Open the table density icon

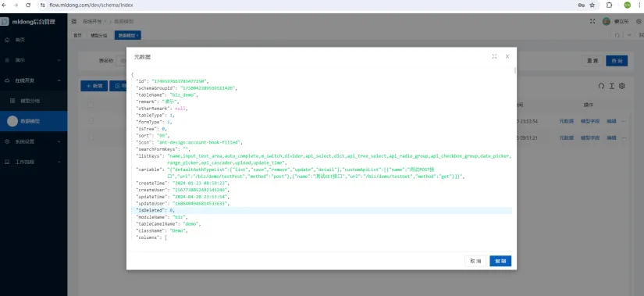pos(611,86)
